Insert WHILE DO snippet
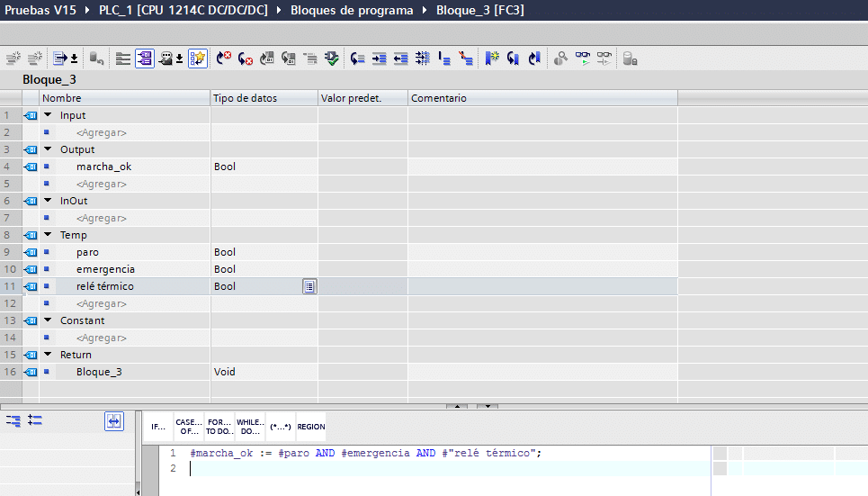868x496 pixels. tap(249, 427)
